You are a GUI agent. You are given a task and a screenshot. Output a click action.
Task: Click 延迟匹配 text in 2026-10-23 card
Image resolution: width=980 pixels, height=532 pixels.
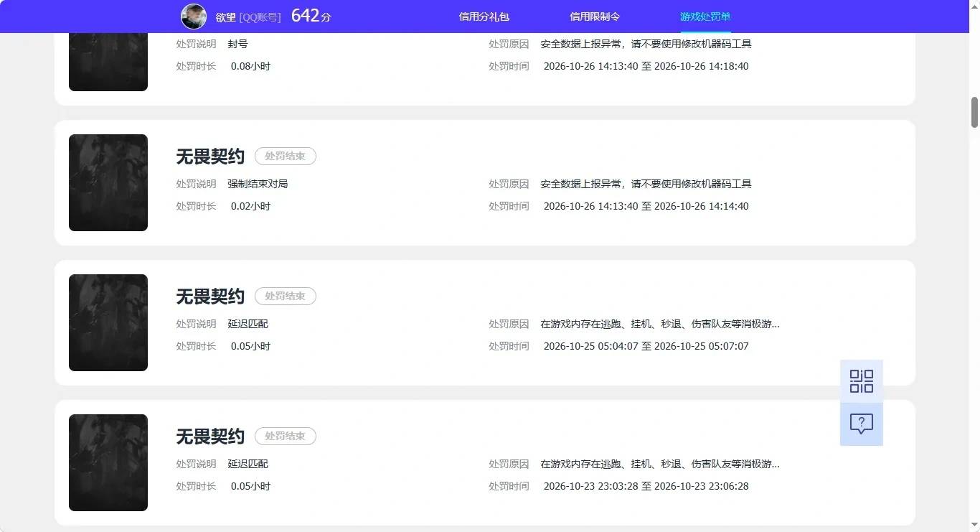[x=248, y=464]
